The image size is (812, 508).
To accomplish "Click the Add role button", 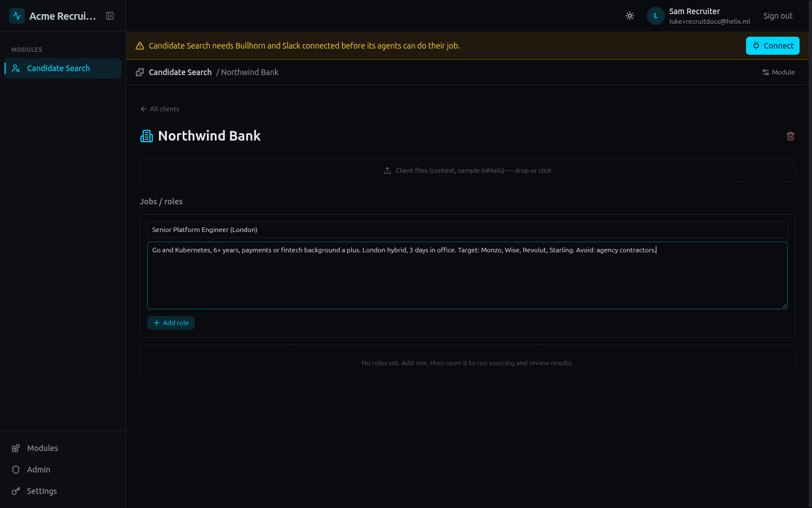I will pyautogui.click(x=171, y=323).
